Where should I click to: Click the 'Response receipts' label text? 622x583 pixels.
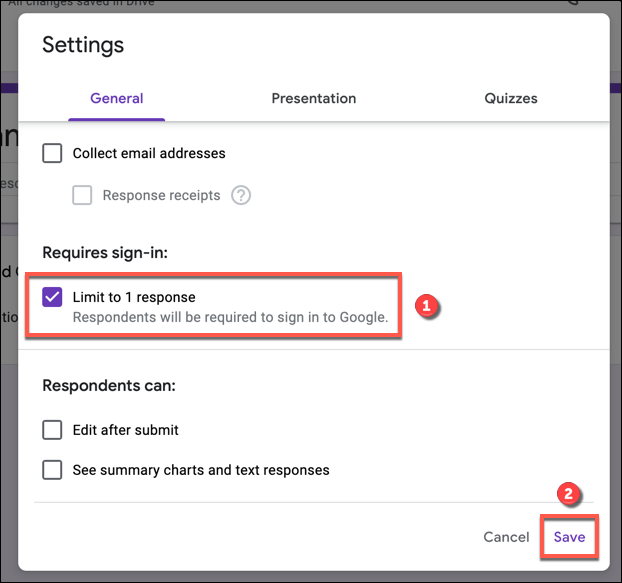161,196
